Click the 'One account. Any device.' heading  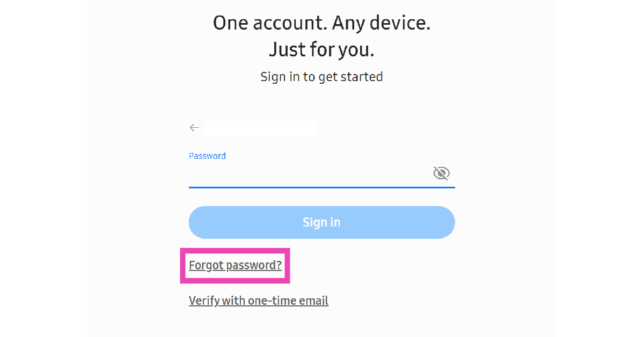321,23
